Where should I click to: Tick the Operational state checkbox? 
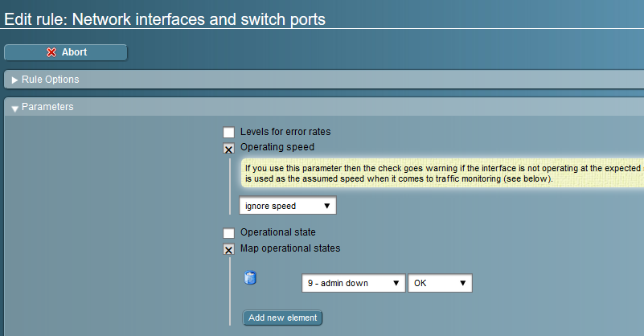click(228, 233)
